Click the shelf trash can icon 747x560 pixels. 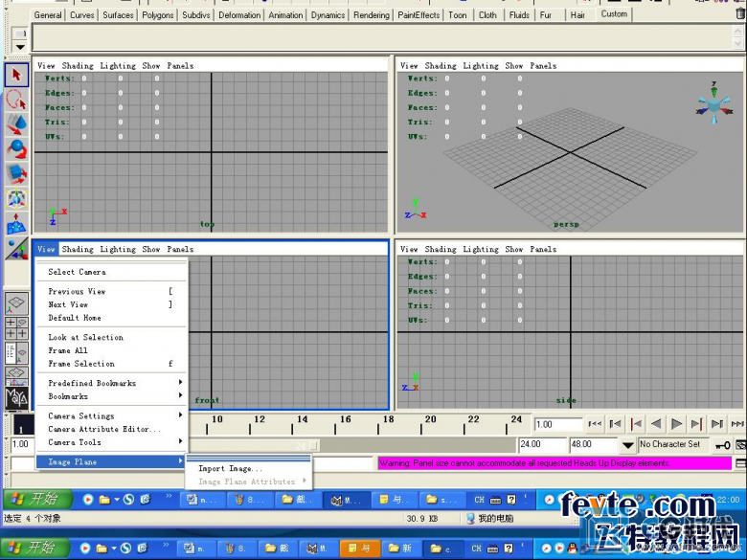pyautogui.click(x=741, y=13)
